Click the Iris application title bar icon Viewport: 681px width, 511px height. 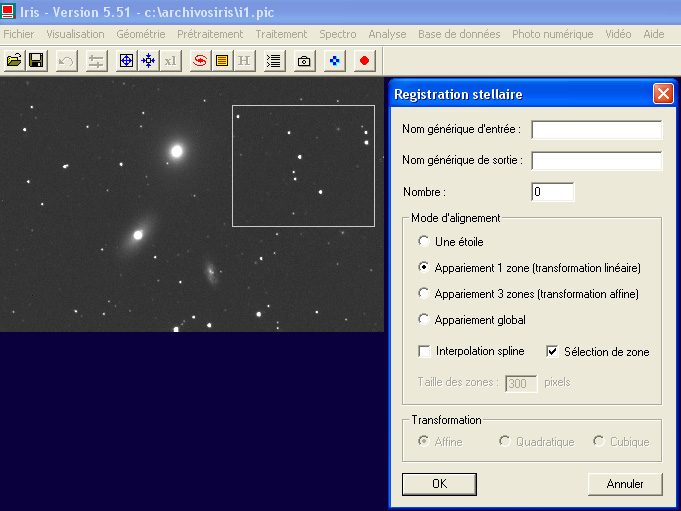click(8, 11)
